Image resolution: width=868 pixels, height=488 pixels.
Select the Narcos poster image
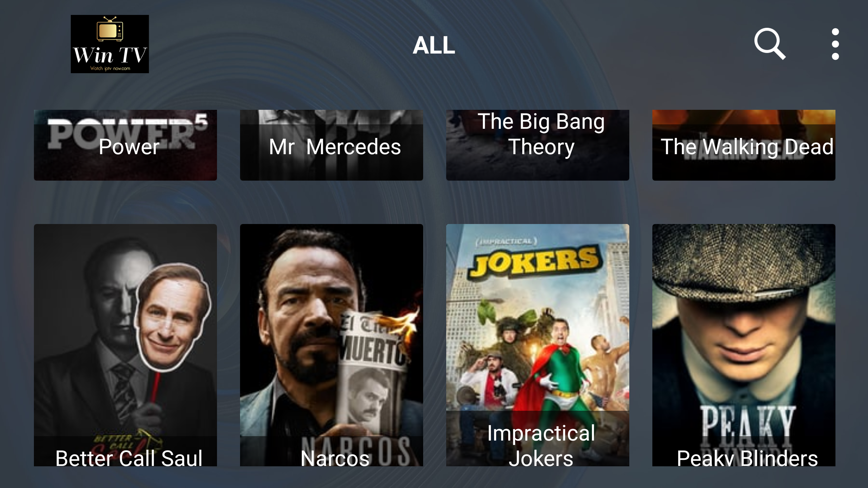332,345
